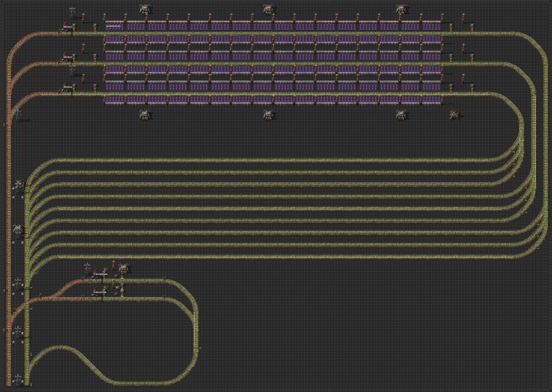Select the upper roboport beside the left vertical track
Image resolution: width=552 pixels, height=392 pixels.
19,185
